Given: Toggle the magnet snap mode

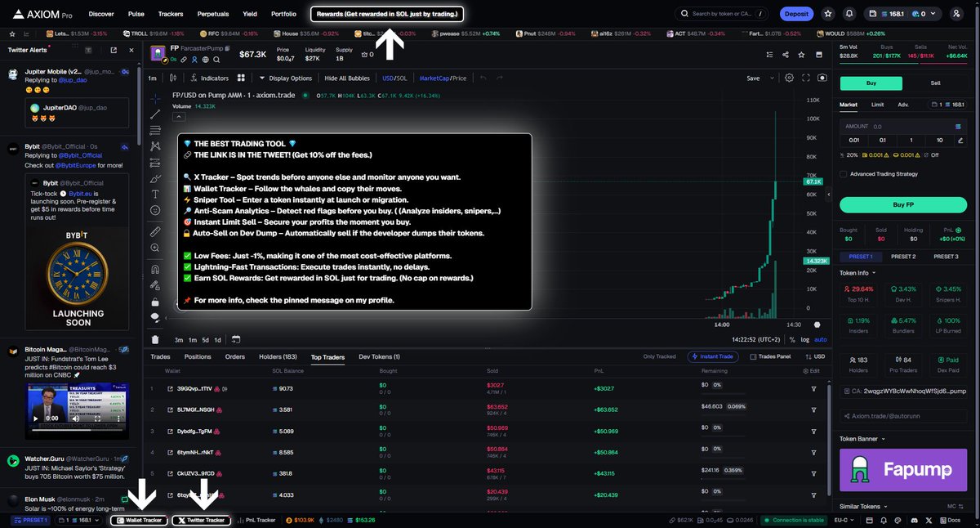Looking at the screenshot, I should tap(155, 269).
